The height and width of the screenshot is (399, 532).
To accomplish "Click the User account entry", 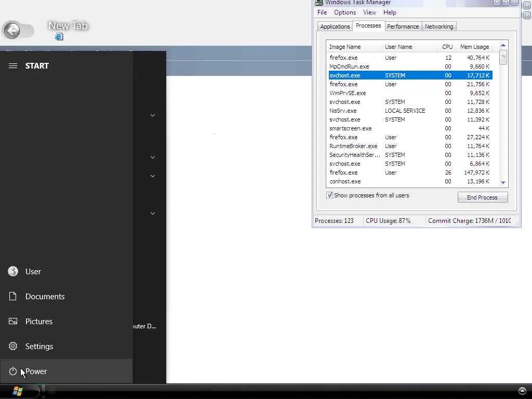I will pyautogui.click(x=66, y=271).
